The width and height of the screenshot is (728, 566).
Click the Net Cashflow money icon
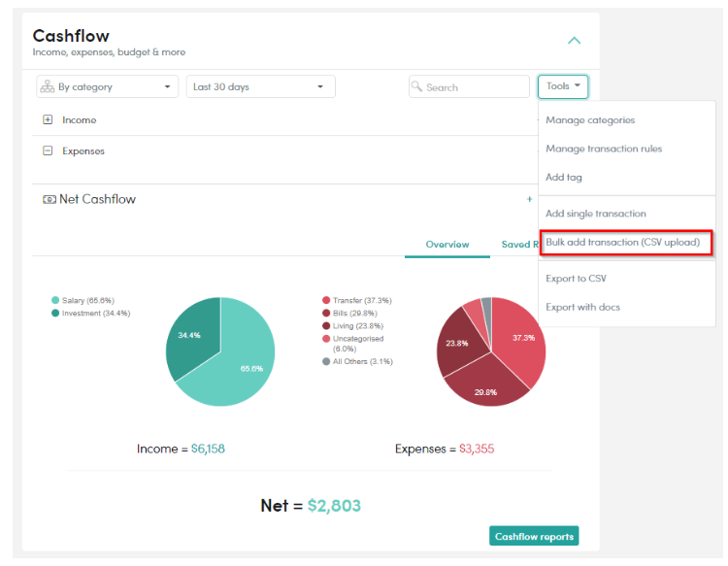pos(50,199)
